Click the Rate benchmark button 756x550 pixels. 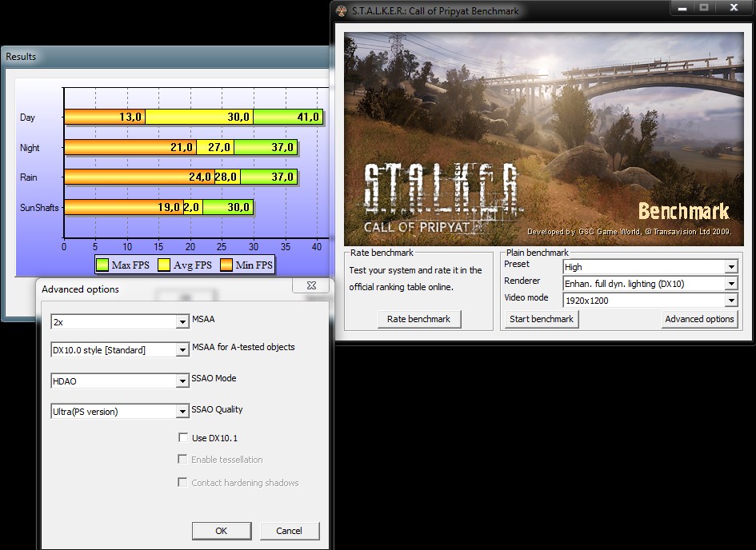(418, 319)
